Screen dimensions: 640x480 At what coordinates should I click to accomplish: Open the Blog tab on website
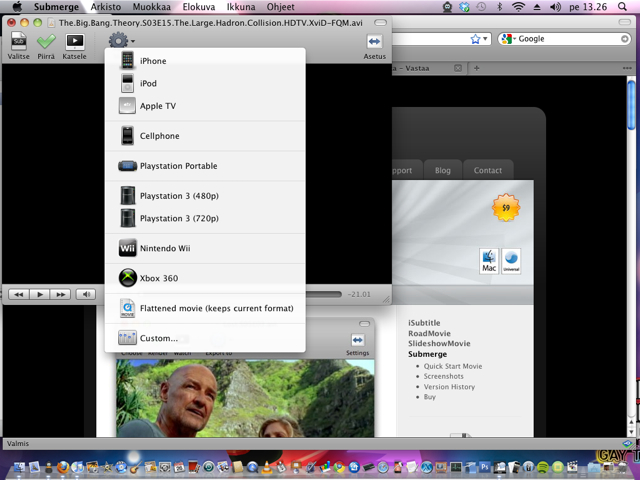[442, 170]
